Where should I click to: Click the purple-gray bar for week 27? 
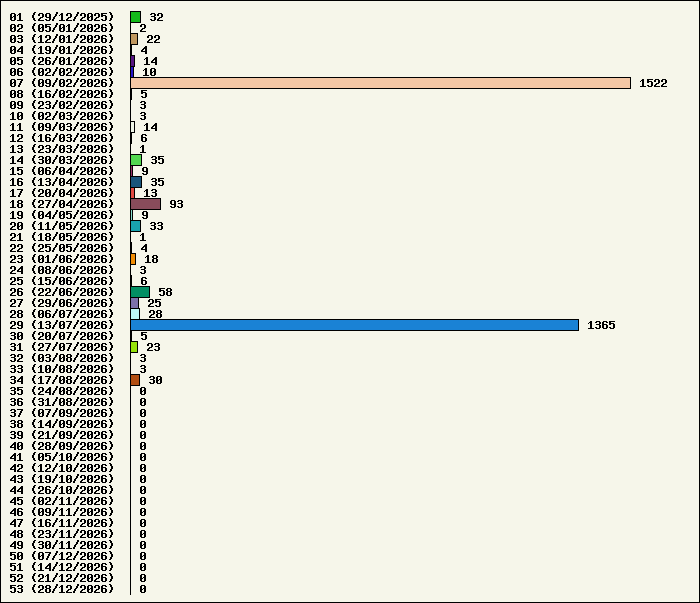click(135, 303)
